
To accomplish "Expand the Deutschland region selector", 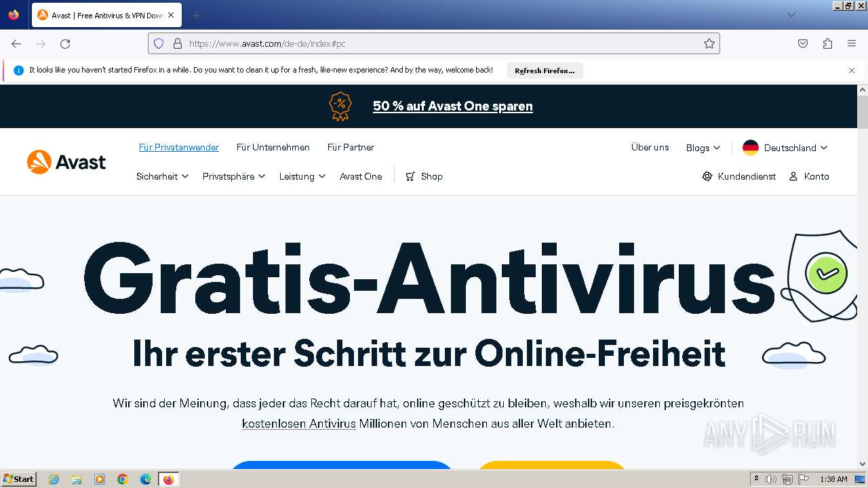I will (x=785, y=148).
